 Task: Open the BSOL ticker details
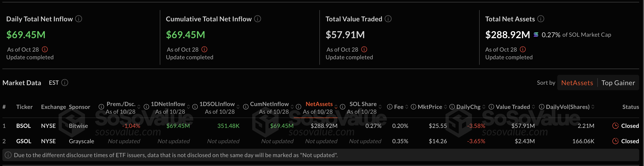pos(23,126)
